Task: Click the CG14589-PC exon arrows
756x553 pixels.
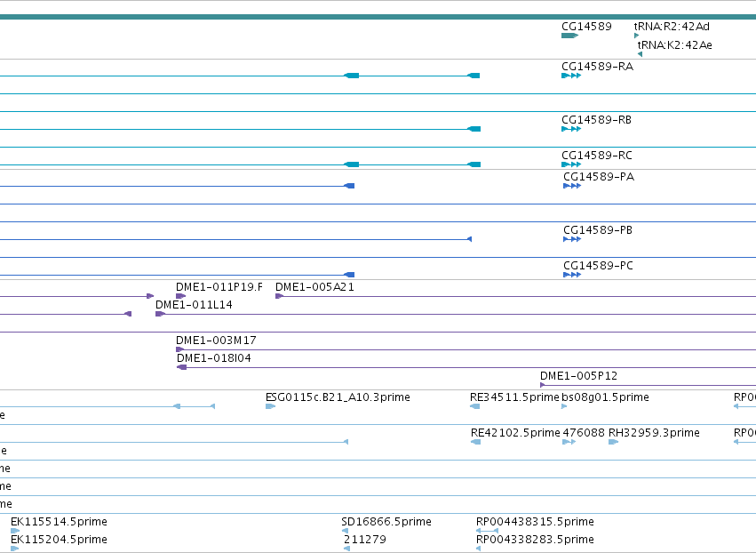Action: [572, 275]
